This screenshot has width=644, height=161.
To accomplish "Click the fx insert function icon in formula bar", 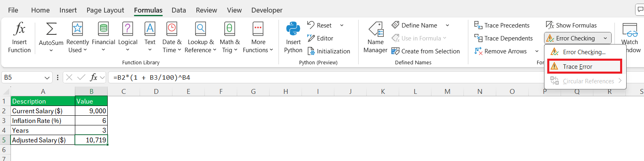I will click(94, 77).
